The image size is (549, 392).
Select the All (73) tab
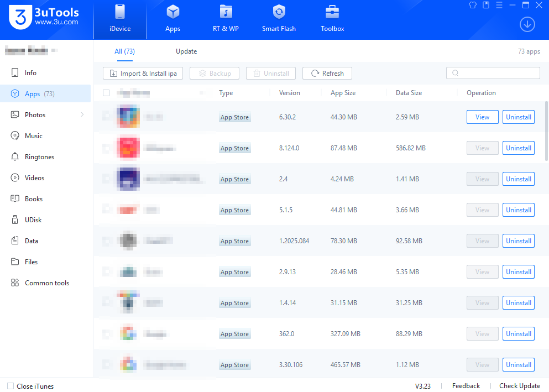point(124,51)
